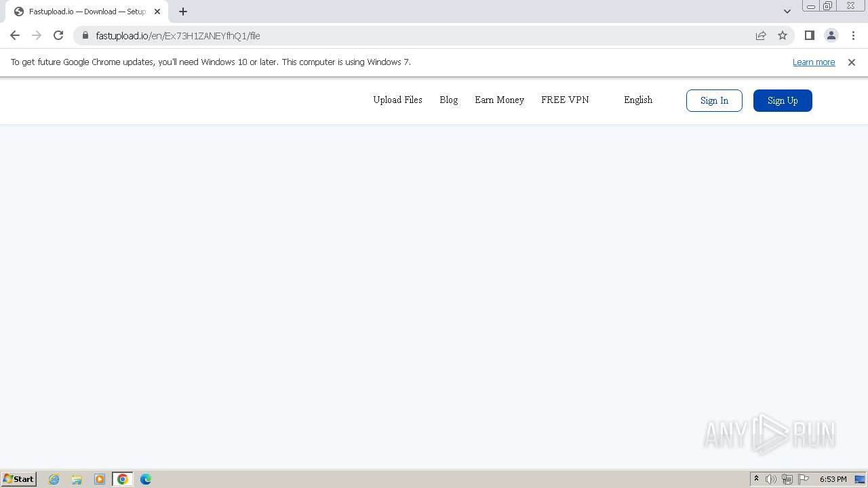Image resolution: width=868 pixels, height=488 pixels.
Task: Reload the Fastupload page
Action: (x=58, y=35)
